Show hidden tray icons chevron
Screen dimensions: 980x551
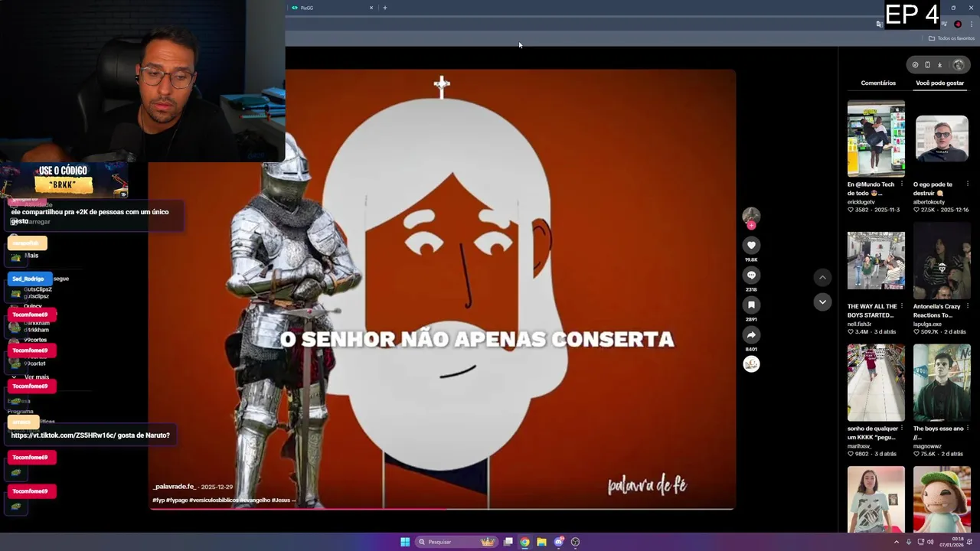[897, 542]
